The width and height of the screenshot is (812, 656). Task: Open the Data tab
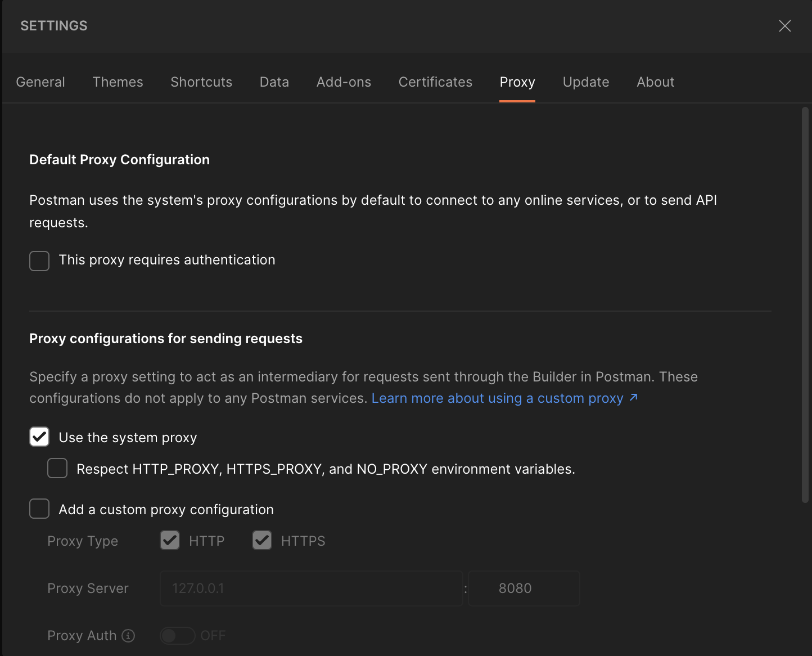tap(274, 82)
